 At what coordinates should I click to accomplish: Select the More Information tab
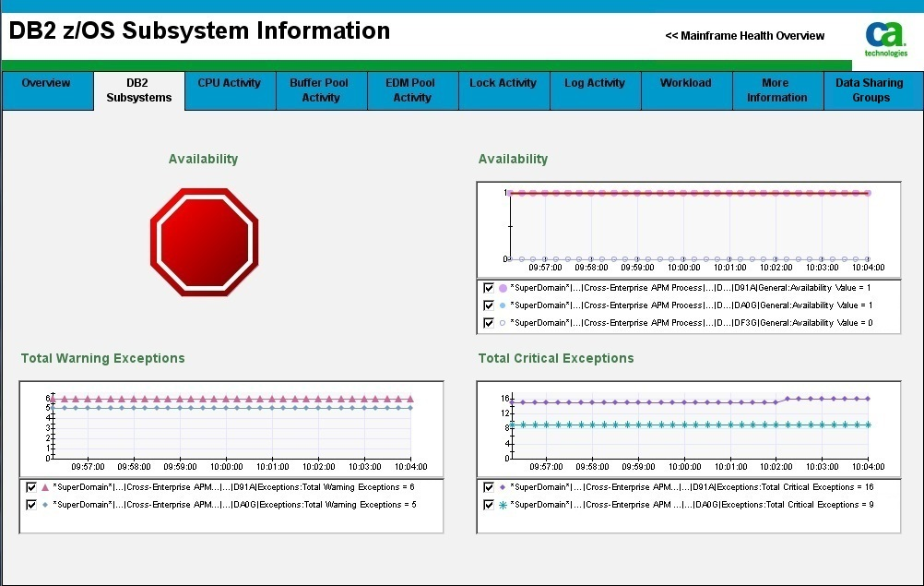pos(778,90)
